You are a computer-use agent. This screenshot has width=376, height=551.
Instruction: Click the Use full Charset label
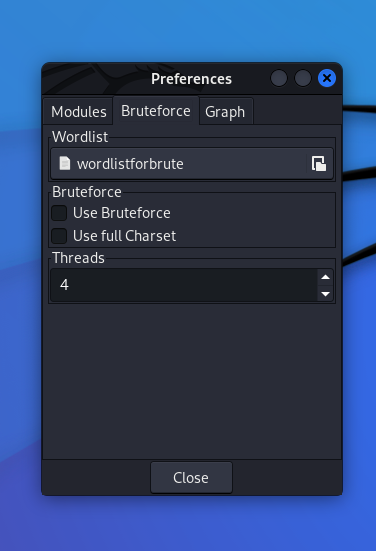[124, 236]
